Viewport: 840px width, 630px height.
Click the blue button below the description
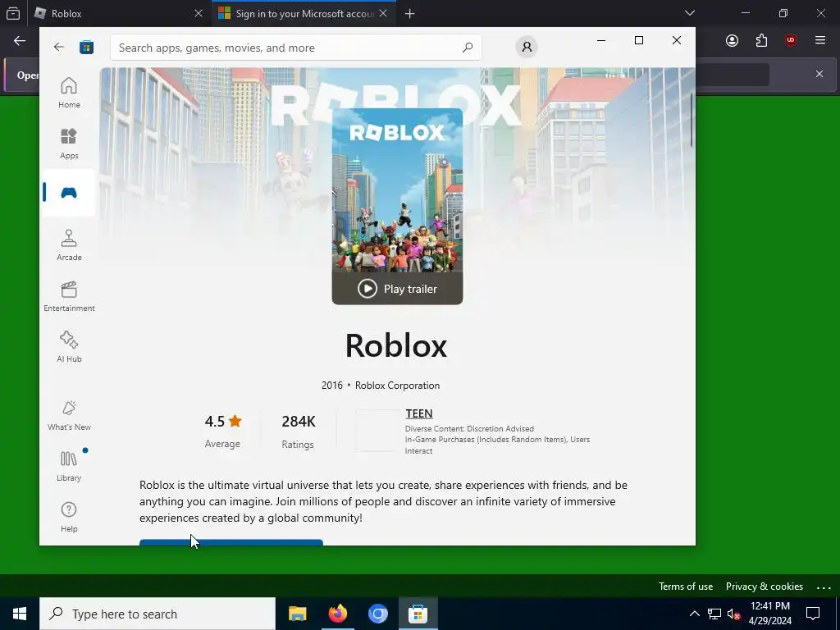[231, 542]
